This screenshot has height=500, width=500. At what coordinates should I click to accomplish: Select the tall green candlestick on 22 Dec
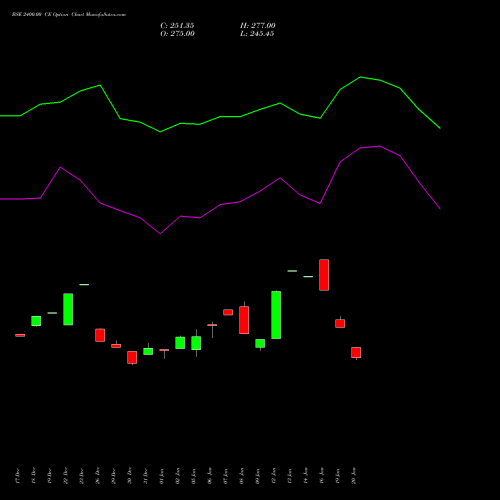point(68,309)
